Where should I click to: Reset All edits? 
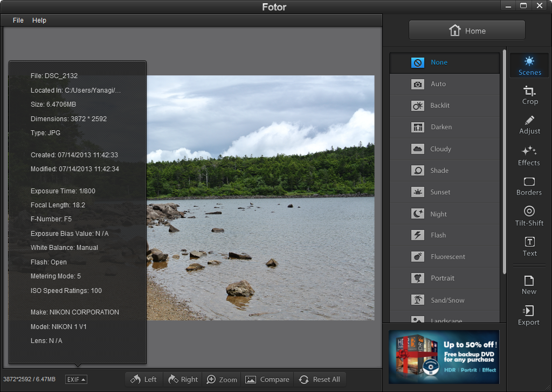click(320, 380)
